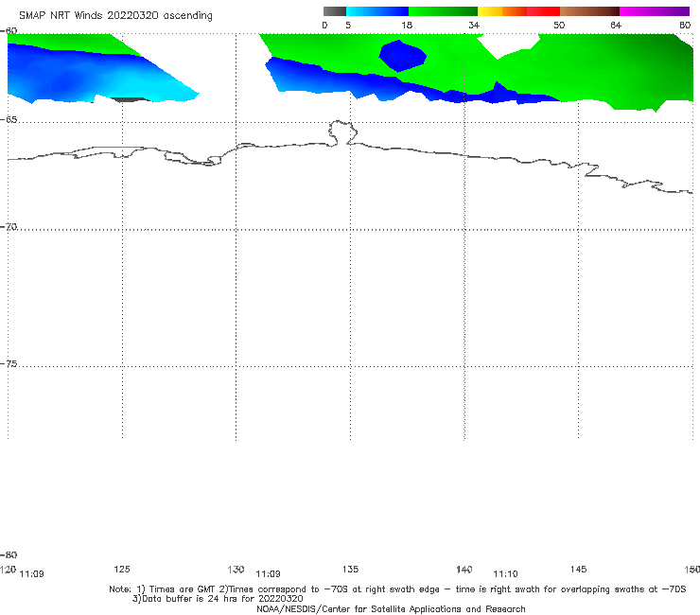Click the note line "Times are GMT"
The width and height of the screenshot is (700, 615).
(183, 589)
